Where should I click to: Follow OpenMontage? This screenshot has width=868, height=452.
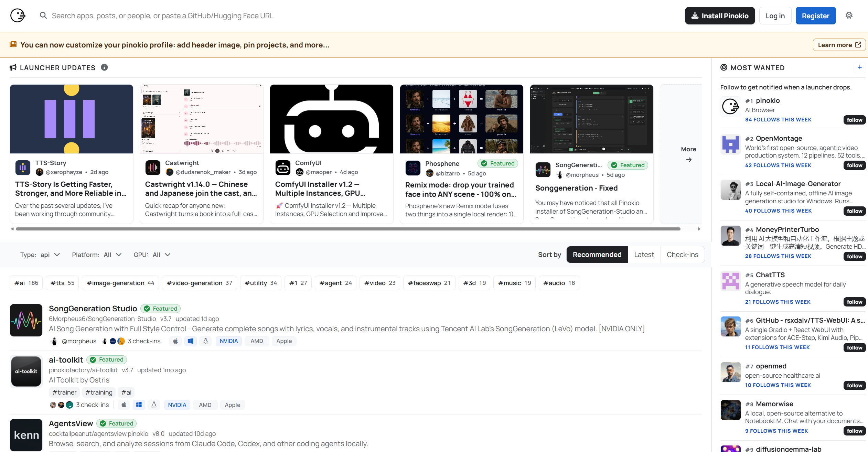pos(855,165)
